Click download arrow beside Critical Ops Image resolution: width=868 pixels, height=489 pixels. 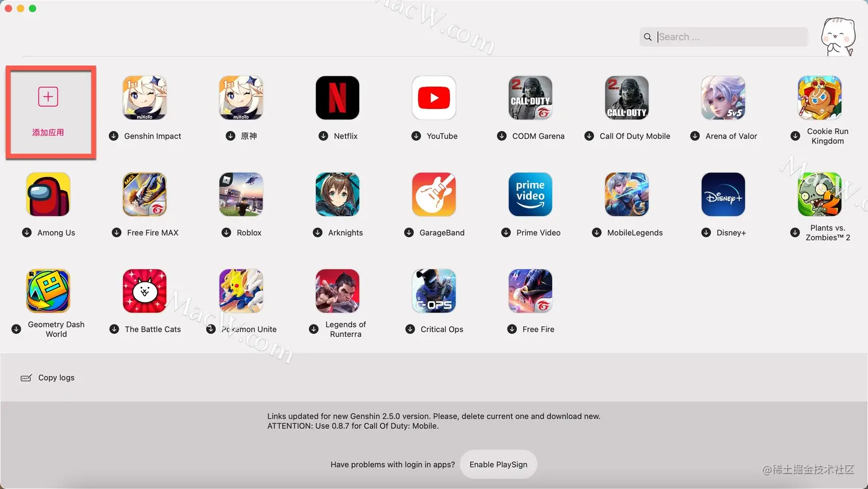pyautogui.click(x=410, y=329)
